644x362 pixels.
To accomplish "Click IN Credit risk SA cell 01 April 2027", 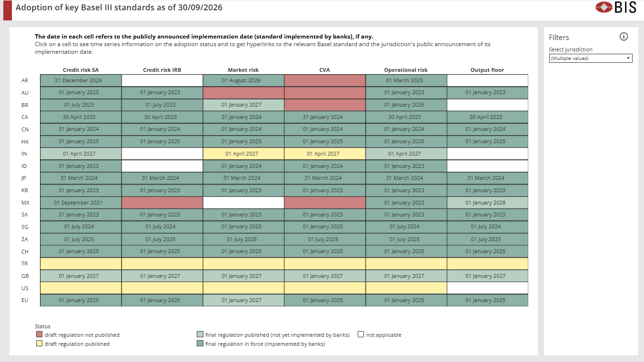I will tap(81, 154).
